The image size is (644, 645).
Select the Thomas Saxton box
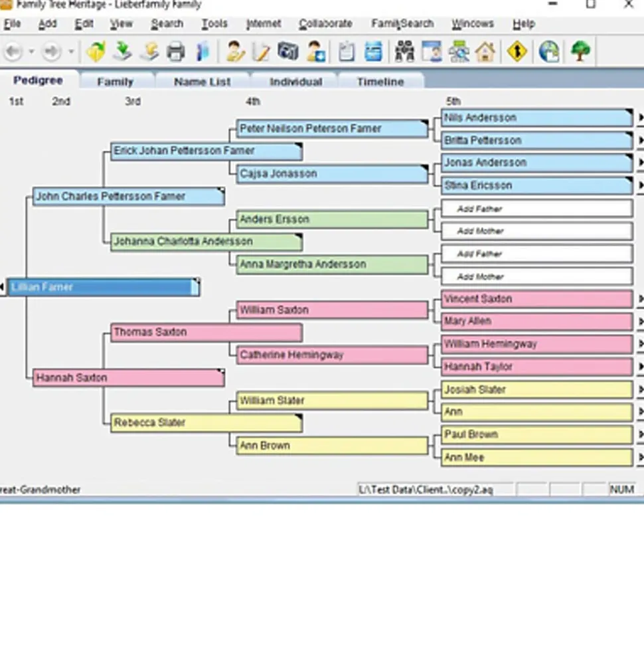click(207, 332)
